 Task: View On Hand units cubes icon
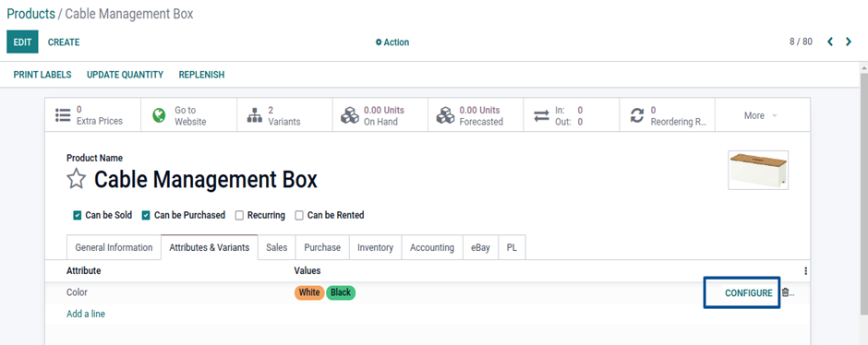click(x=350, y=115)
